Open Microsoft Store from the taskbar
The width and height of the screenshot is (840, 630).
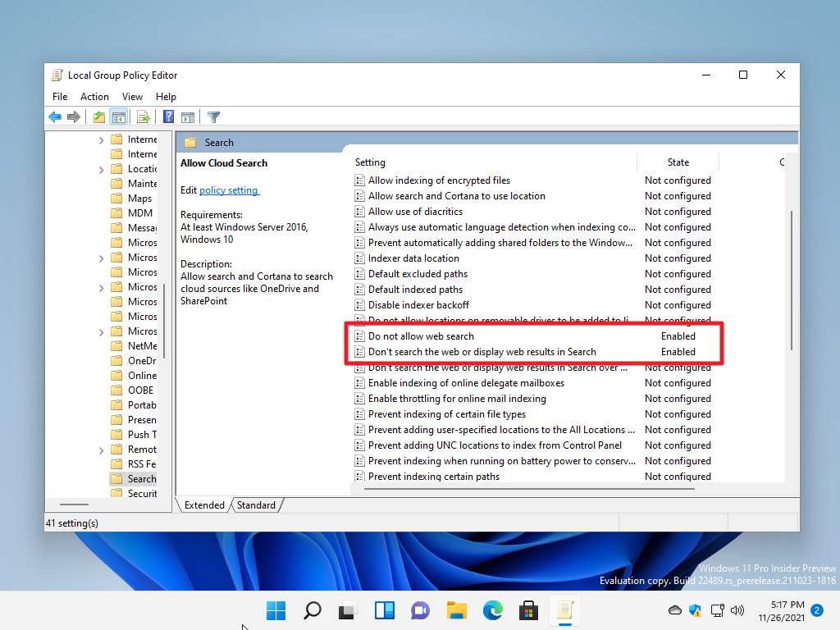[x=529, y=610]
